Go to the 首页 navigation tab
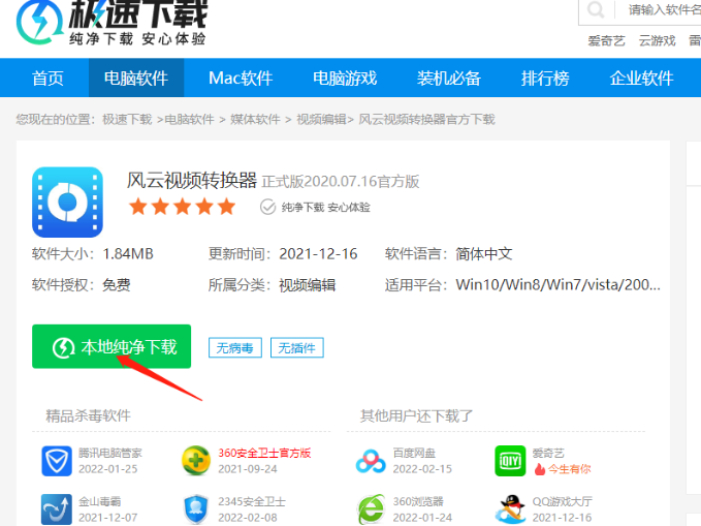 pyautogui.click(x=47, y=78)
